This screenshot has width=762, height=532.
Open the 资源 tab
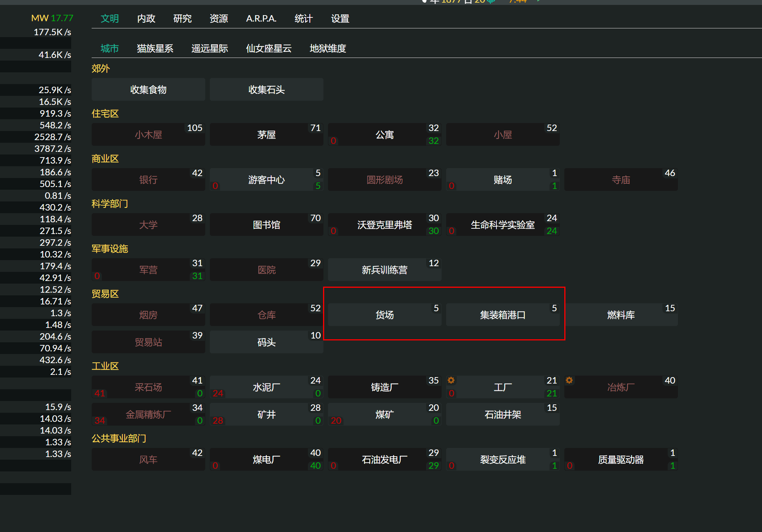pyautogui.click(x=219, y=19)
